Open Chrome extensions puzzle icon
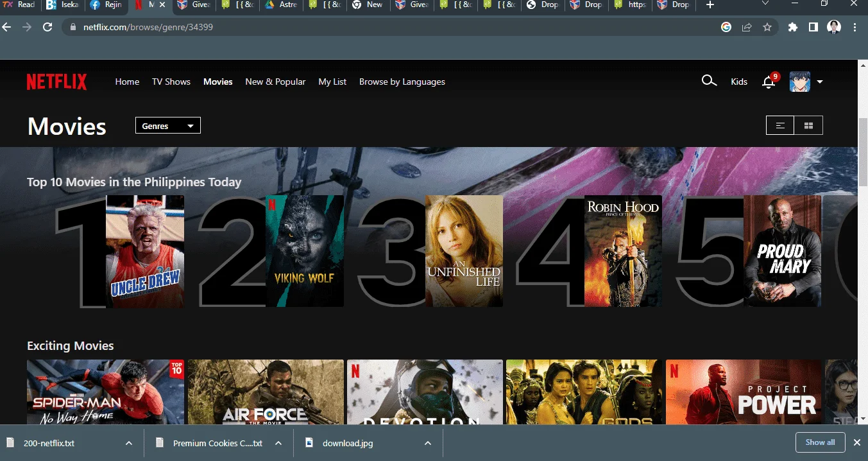Viewport: 868px width, 461px height. click(x=793, y=28)
